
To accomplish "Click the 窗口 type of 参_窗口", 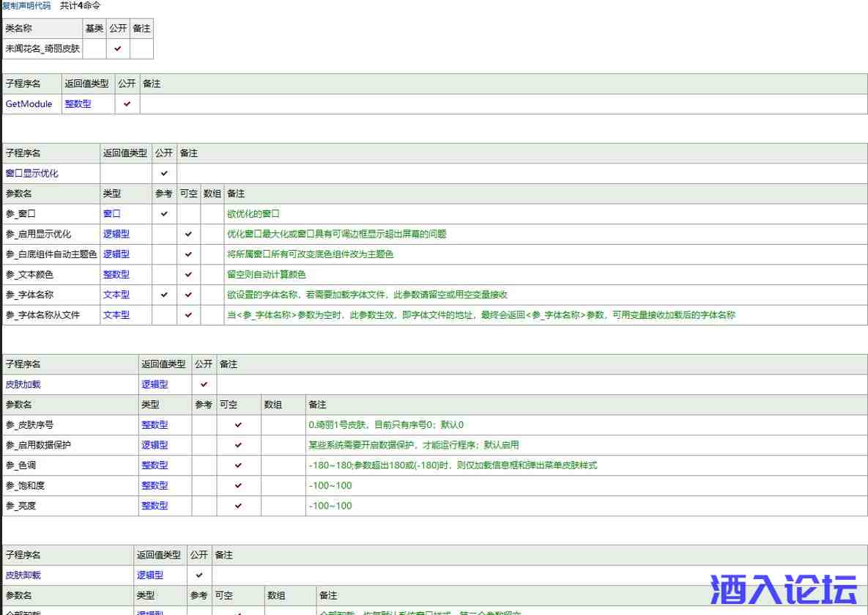I will coord(112,214).
